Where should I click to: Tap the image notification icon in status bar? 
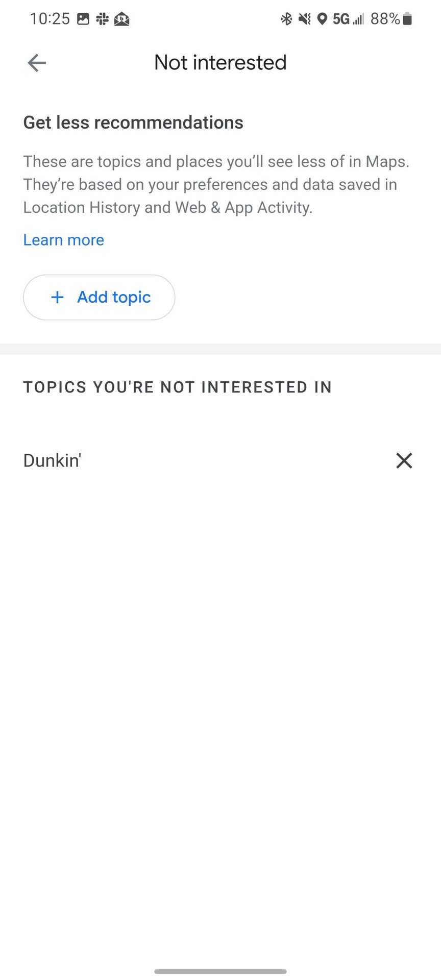point(83,19)
